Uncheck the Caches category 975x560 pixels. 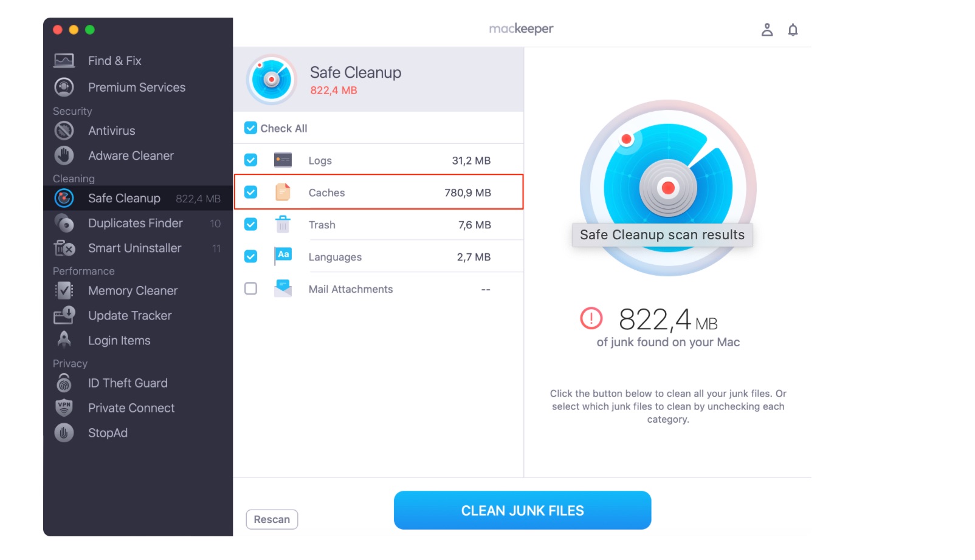point(250,192)
